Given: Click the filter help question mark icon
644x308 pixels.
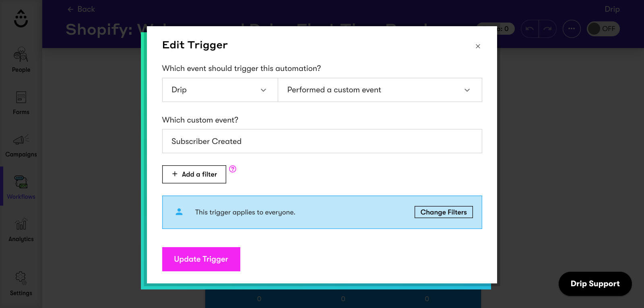Looking at the screenshot, I should 233,169.
